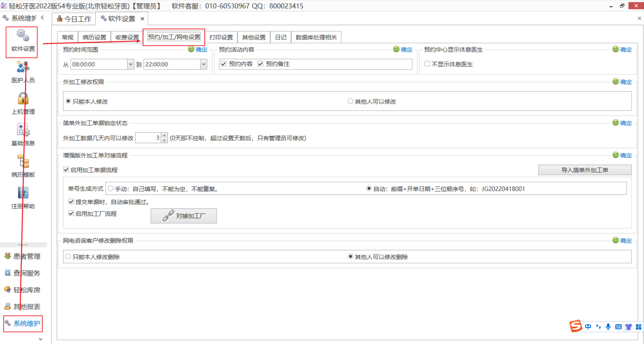Screen dimensions: 644x344
Task: Select 手动 order number mode
Action: click(110, 188)
